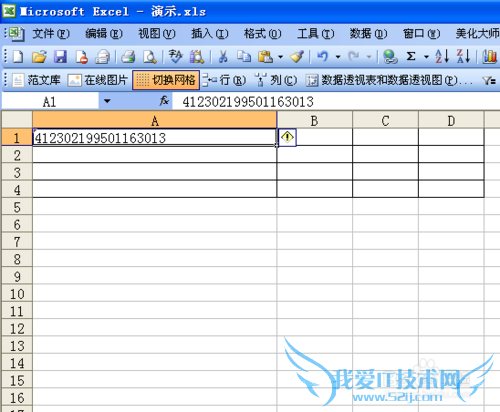This screenshot has width=500, height=412.
Task: Open the 窗口(W) menu
Action: pyautogui.click(x=421, y=34)
